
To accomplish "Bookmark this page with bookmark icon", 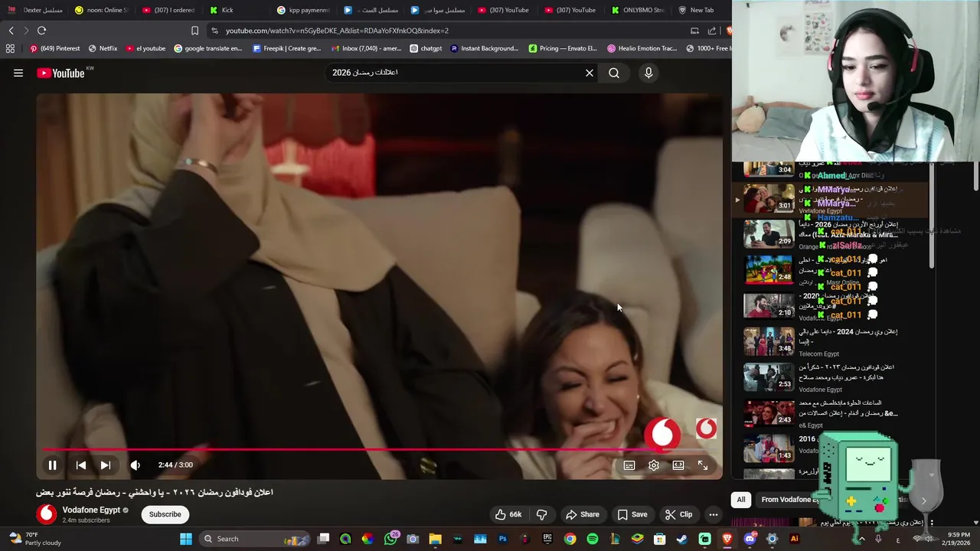I will click(194, 31).
